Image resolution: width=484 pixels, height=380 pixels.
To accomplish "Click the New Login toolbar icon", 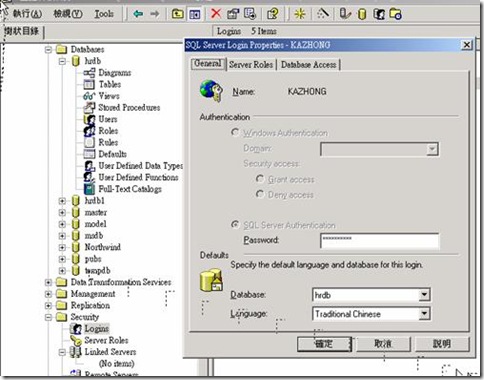I will [x=379, y=14].
